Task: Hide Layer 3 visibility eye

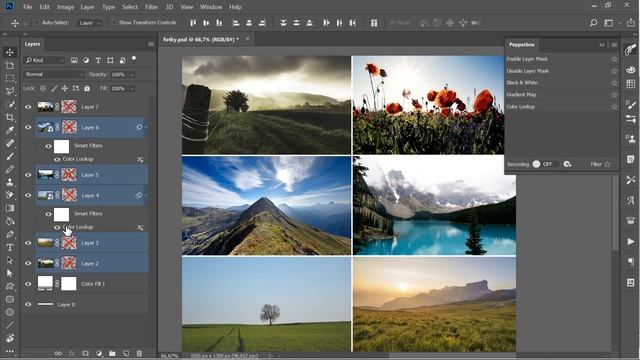Action: (28, 243)
